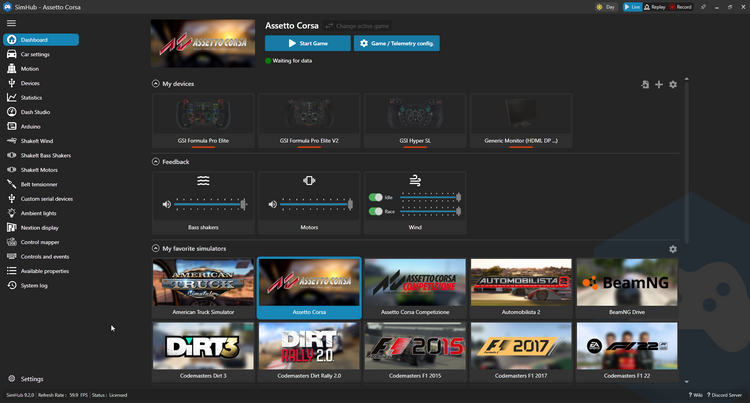Select the GSI Formula Pro Elite V2 device
The image size is (750, 403).
(x=309, y=120)
